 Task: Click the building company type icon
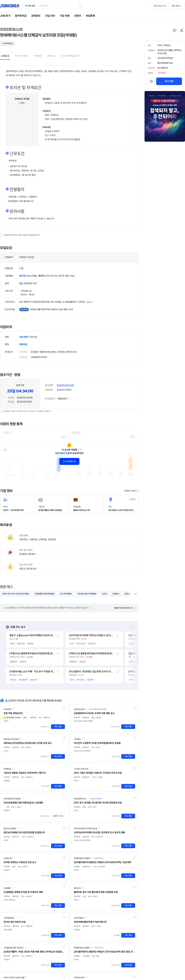40,499
